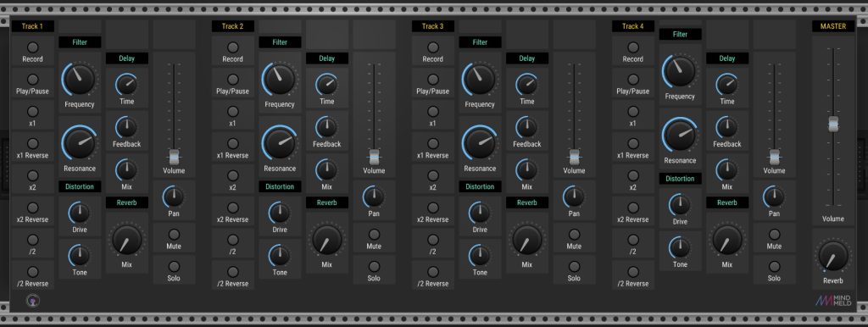The height and width of the screenshot is (327, 868).
Task: Toggle Track 4 Record button
Action: point(633,47)
